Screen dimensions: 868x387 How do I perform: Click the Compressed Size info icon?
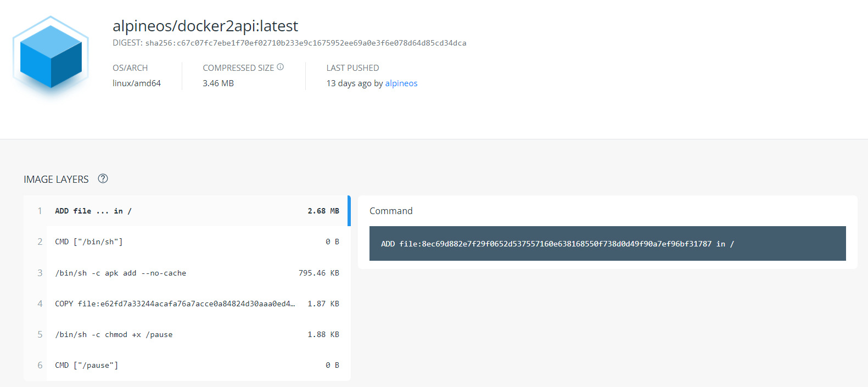tap(280, 67)
